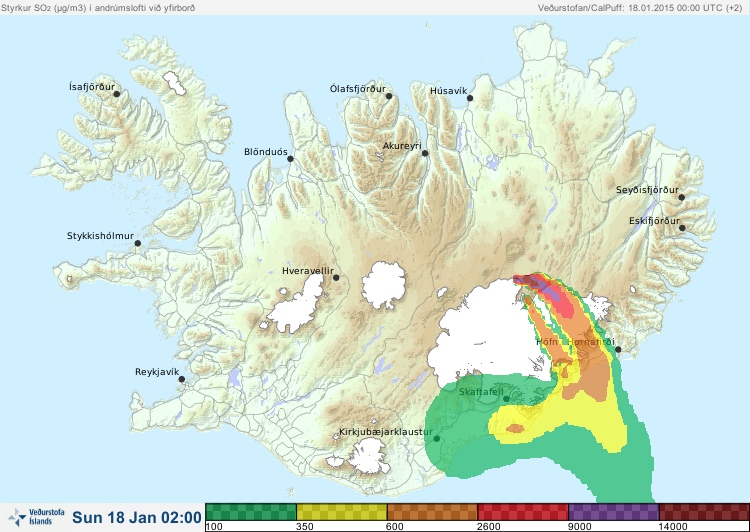Click the Blönduós city marker dot
Screen dimensions: 750x532
(290, 158)
